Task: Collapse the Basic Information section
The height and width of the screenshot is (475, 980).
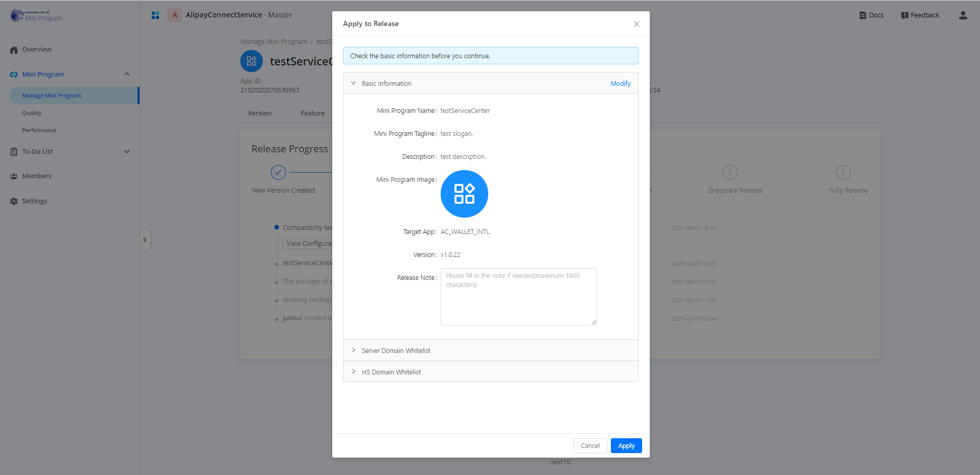Action: [353, 83]
